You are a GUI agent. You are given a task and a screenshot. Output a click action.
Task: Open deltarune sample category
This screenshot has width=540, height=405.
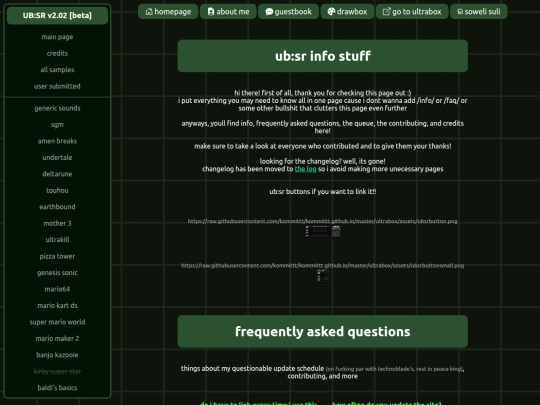click(57, 174)
